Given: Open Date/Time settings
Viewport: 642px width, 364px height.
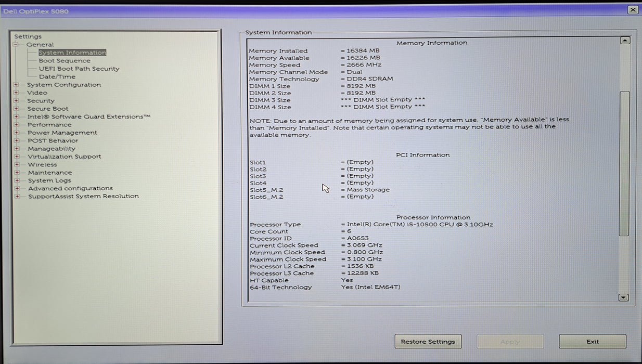Looking at the screenshot, I should (57, 76).
